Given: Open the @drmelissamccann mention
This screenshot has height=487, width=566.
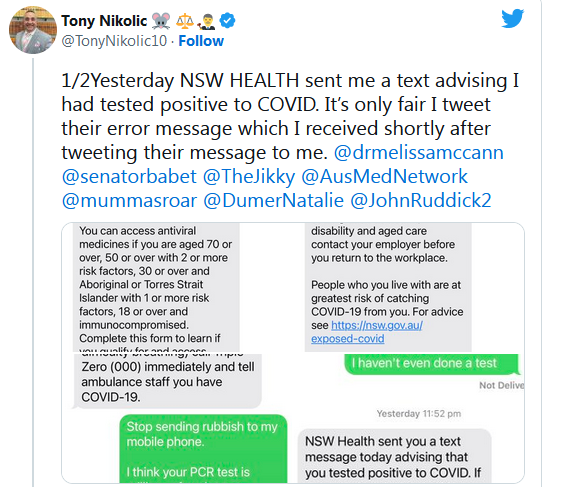Looking at the screenshot, I should [x=418, y=152].
